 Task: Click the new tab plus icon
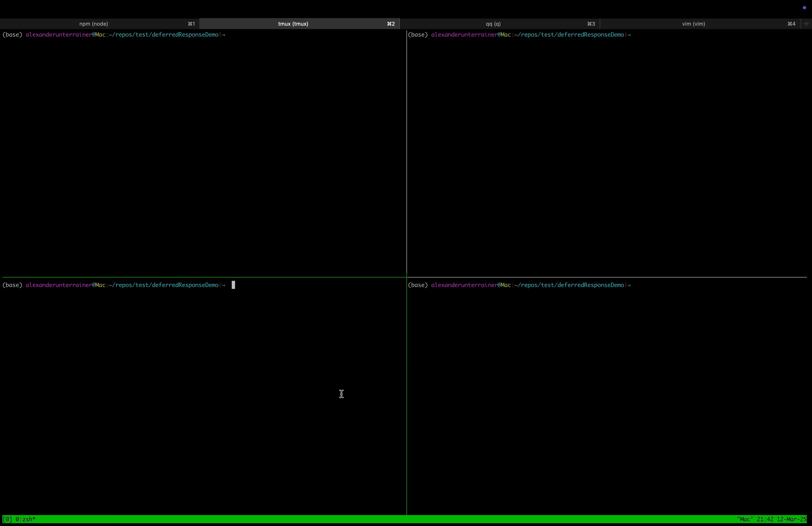(806, 24)
